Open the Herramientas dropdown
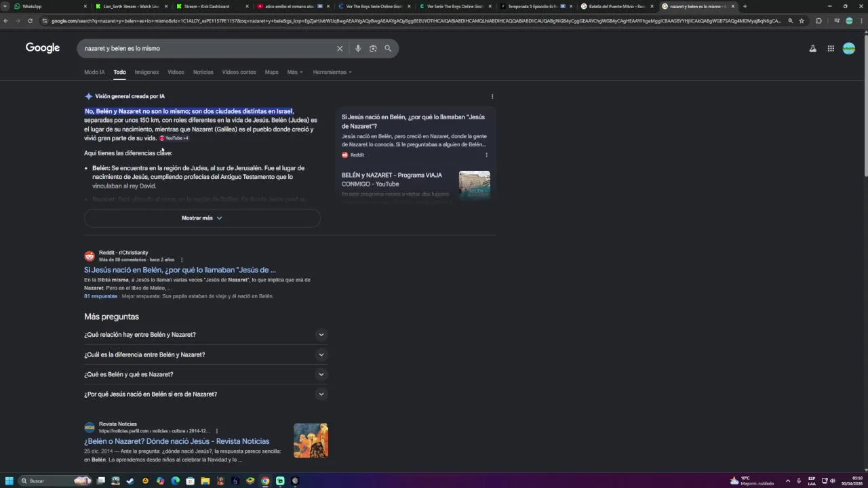The image size is (868, 488). click(332, 72)
